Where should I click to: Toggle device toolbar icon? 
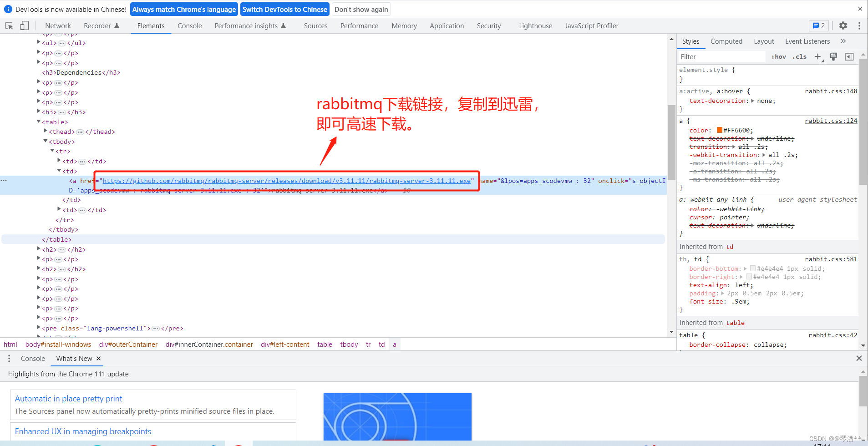pos(24,26)
